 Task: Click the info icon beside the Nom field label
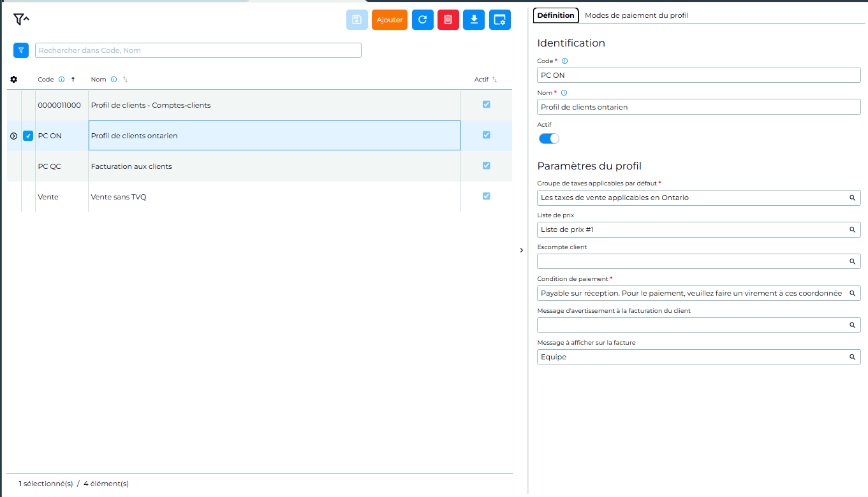564,92
